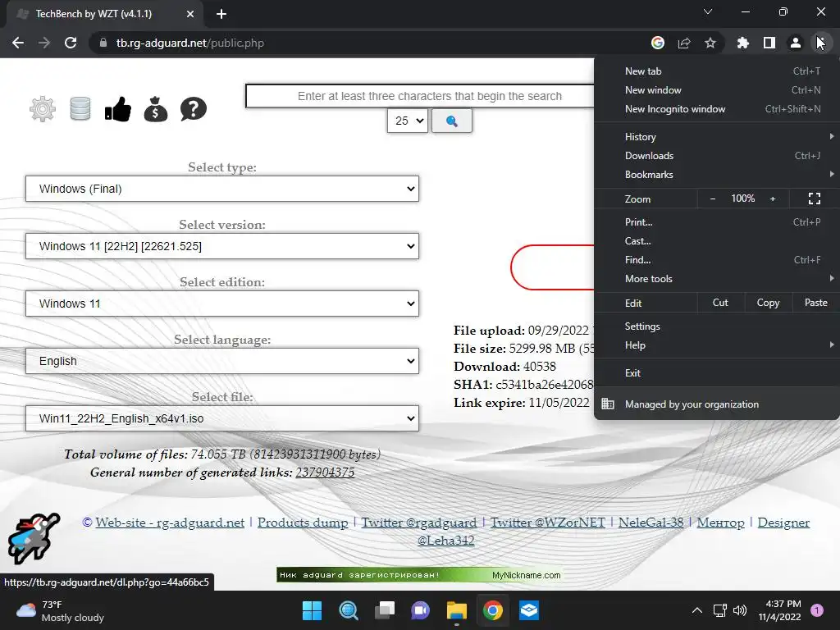Open the clock and date in the taskbar
This screenshot has height=630, width=840.
pos(780,610)
